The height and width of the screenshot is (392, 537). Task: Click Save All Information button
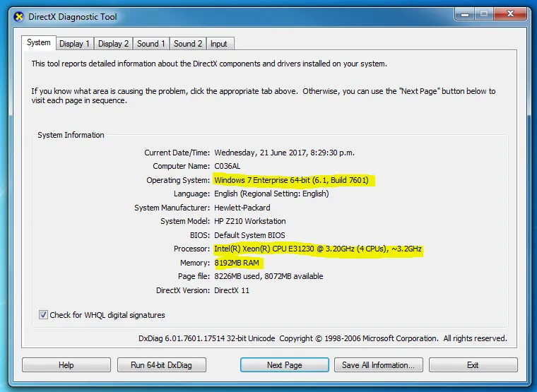point(379,365)
